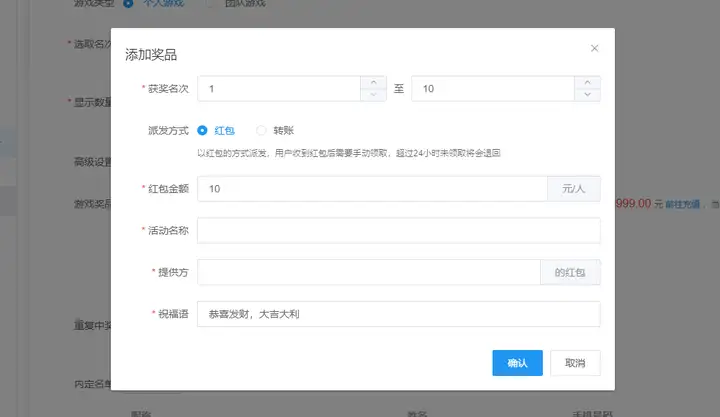Cancel adding prize with 取消 button
The width and height of the screenshot is (720, 417).
pyautogui.click(x=575, y=363)
